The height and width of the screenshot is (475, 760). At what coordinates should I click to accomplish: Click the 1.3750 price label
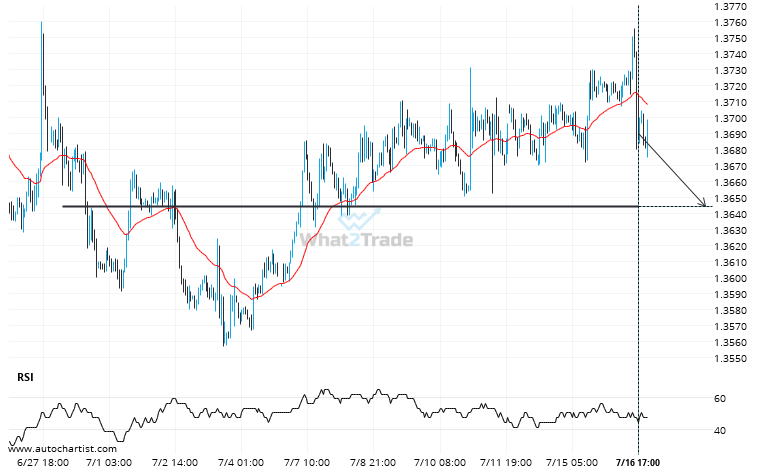pyautogui.click(x=730, y=38)
